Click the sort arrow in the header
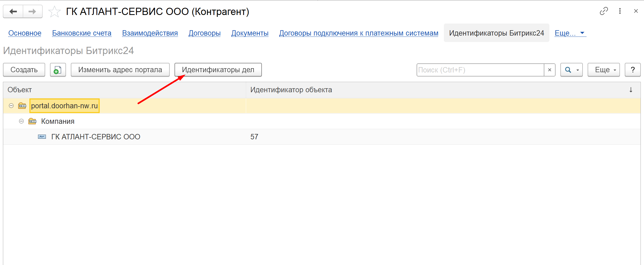 [x=631, y=90]
